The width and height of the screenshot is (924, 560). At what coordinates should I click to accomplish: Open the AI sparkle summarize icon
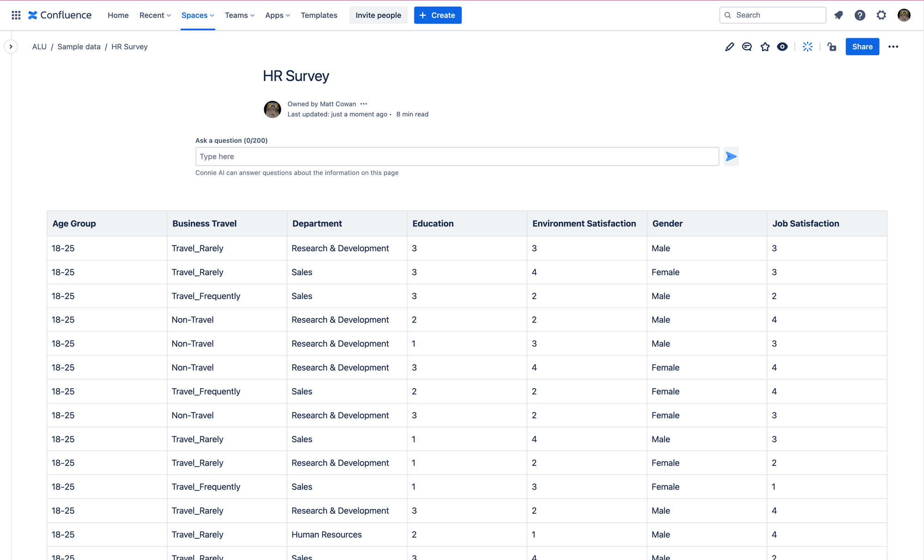pos(808,47)
